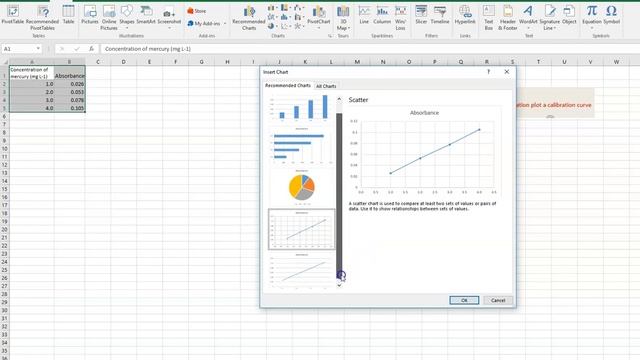640x360 pixels.
Task: Open the Office Store add-ins
Action: click(x=197, y=11)
